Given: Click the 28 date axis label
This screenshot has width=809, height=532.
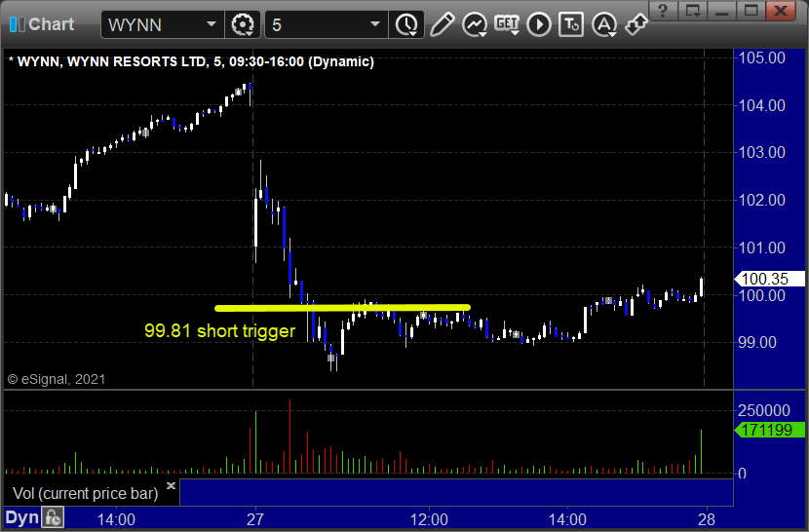Looking at the screenshot, I should [707, 519].
